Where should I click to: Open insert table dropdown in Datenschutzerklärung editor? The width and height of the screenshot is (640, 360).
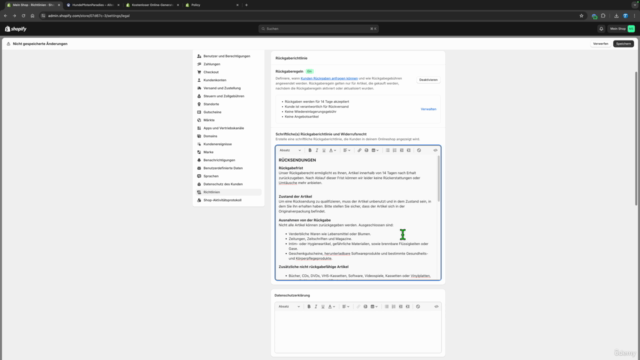374,307
